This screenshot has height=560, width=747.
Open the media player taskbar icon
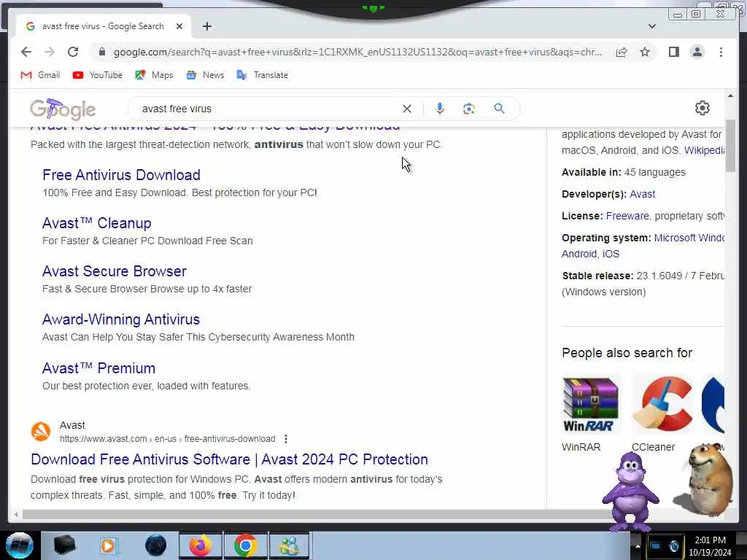point(109,545)
